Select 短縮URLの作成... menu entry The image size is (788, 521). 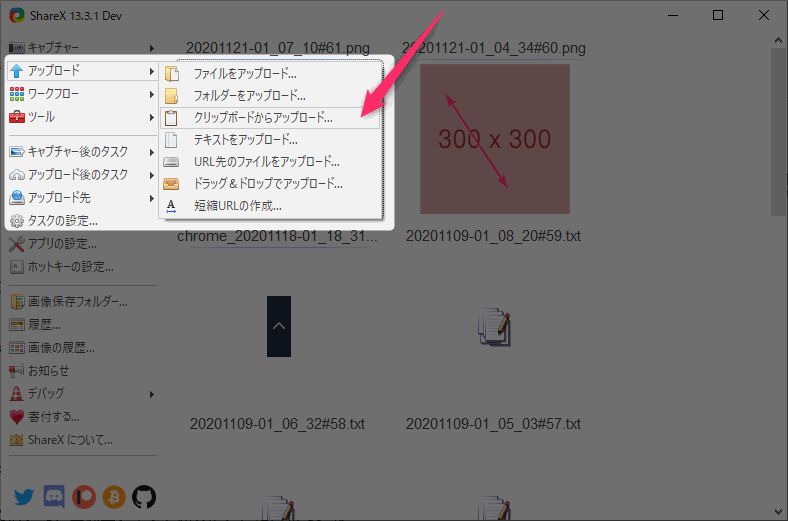point(270,206)
